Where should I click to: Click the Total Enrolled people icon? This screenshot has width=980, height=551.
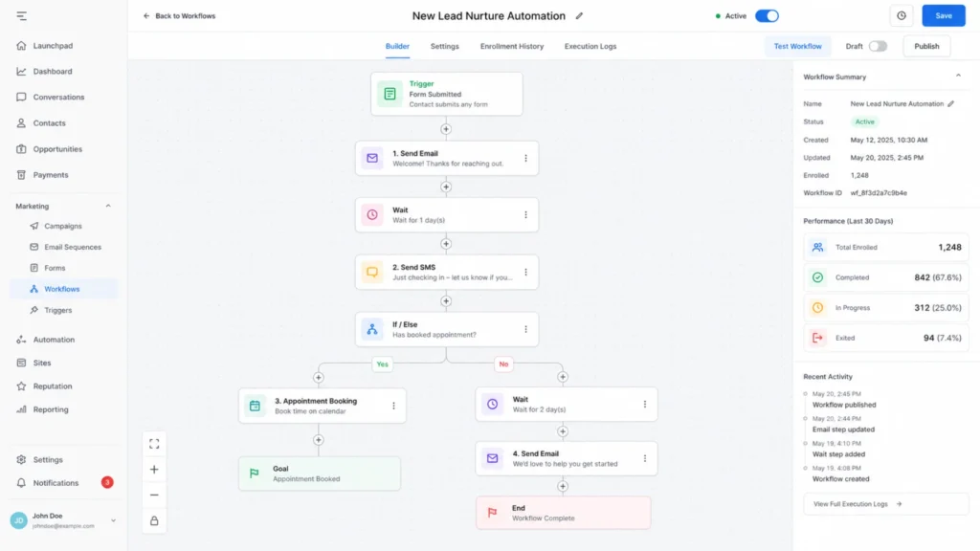click(817, 248)
